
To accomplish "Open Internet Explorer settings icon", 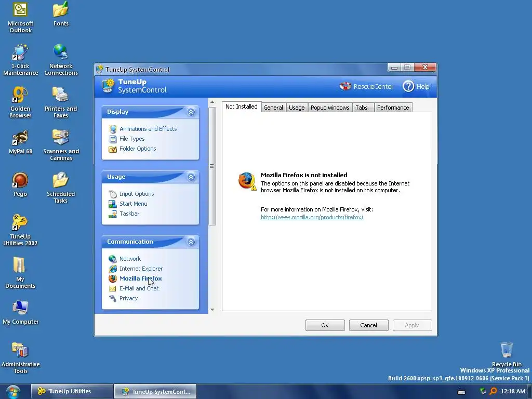I will coord(113,269).
